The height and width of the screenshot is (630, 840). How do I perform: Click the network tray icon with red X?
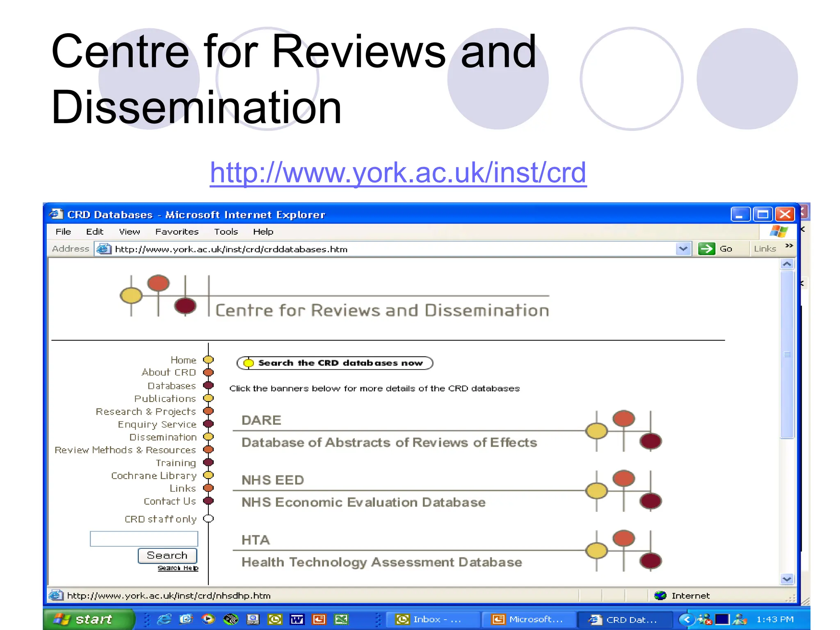coord(704,619)
